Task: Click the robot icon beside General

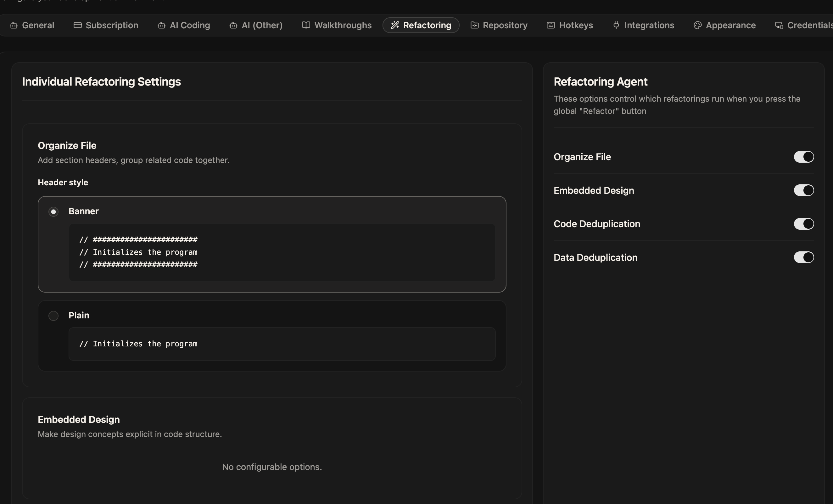Action: (x=14, y=25)
